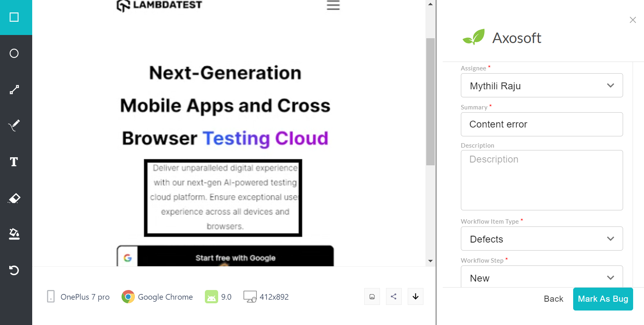Image resolution: width=644 pixels, height=325 pixels.
Task: Click the Back button
Action: 553,299
